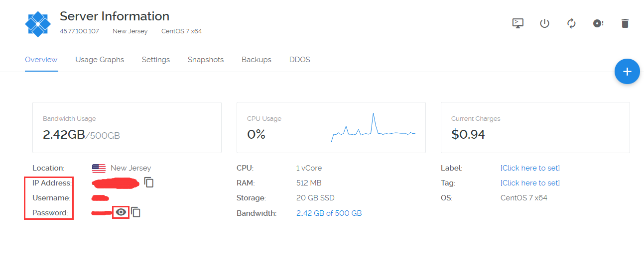644x273 pixels.
Task: Click the reinstall server disc icon
Action: tap(598, 23)
